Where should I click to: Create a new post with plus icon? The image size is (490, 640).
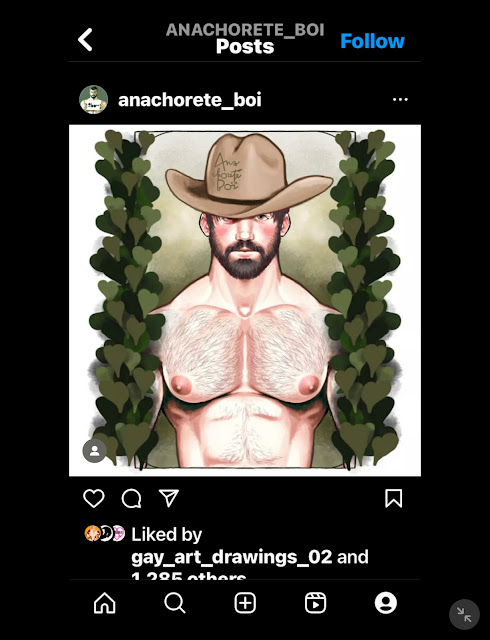245,603
